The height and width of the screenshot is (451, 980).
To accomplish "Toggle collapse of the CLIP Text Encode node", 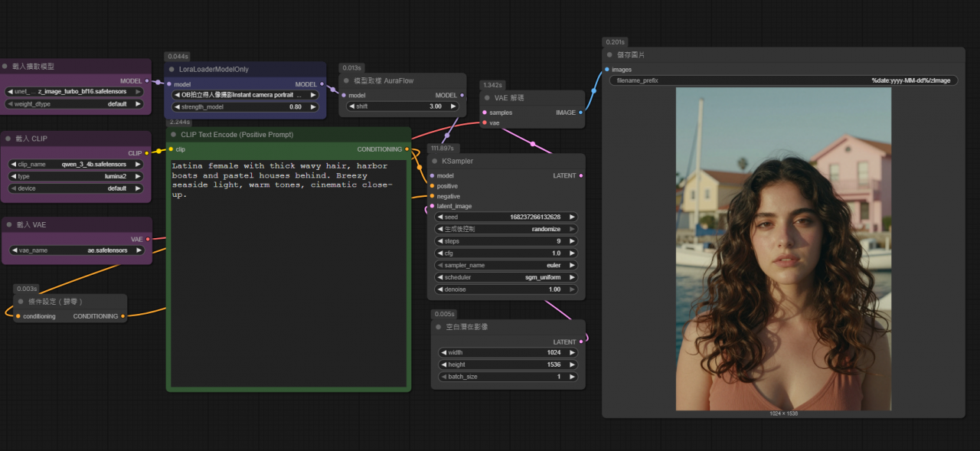I will [x=174, y=135].
